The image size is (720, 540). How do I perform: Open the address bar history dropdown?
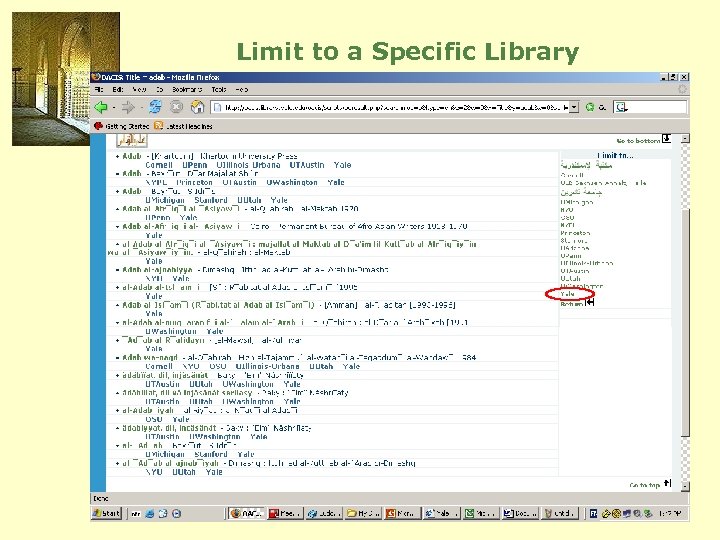click(x=574, y=107)
